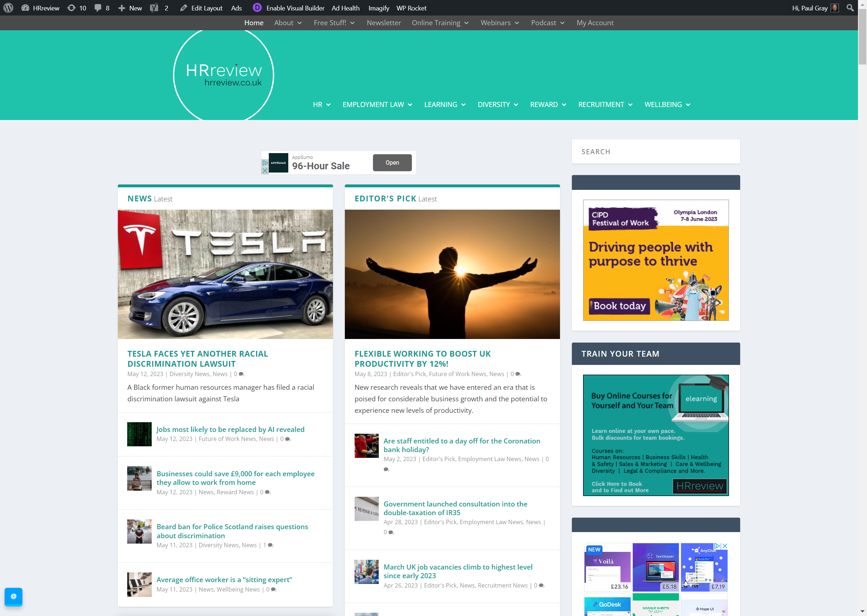Click the updates icon showing 10
This screenshot has height=616, width=867.
[x=71, y=8]
